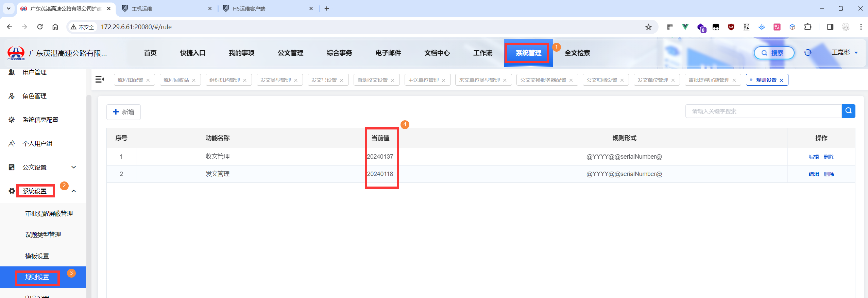The width and height of the screenshot is (868, 298).
Task: Open 模板设置 in the sidebar
Action: tap(37, 256)
